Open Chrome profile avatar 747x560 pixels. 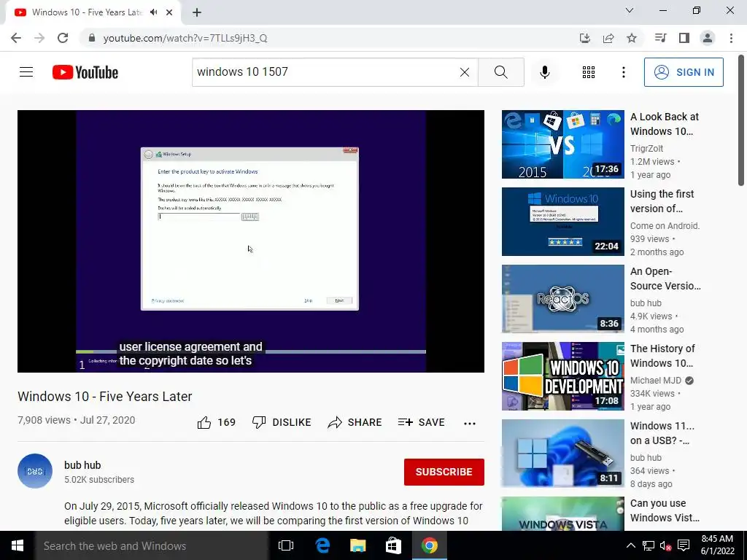708,38
